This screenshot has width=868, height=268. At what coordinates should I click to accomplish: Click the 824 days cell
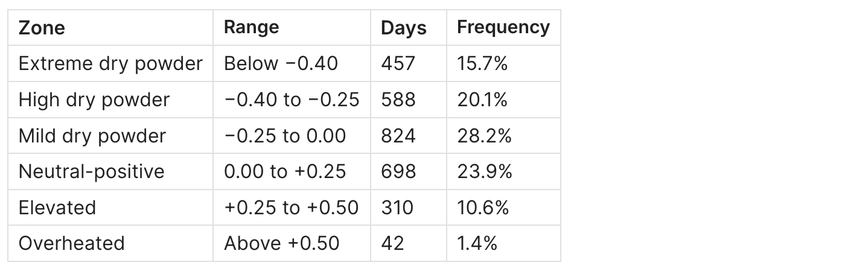pyautogui.click(x=398, y=136)
